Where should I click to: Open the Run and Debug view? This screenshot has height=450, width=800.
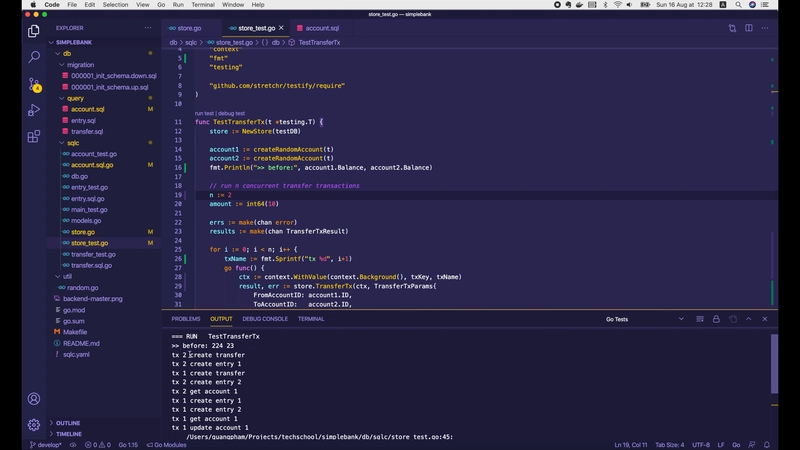coord(33,110)
